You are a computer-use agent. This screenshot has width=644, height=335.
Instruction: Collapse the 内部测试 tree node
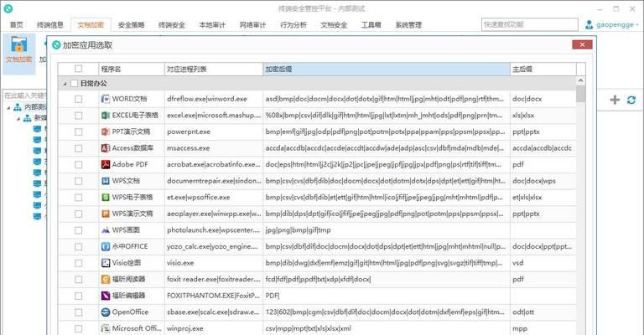[x=8, y=108]
